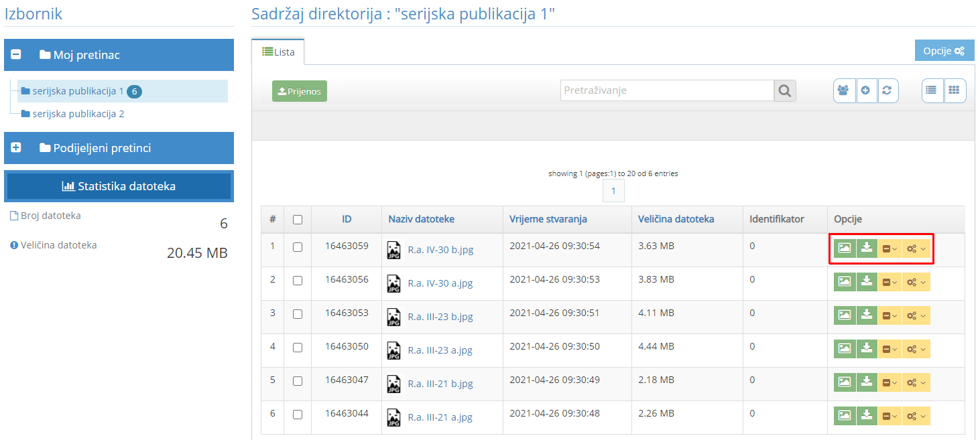980x440 pixels.
Task: Switch to list view layout
Action: point(932,90)
